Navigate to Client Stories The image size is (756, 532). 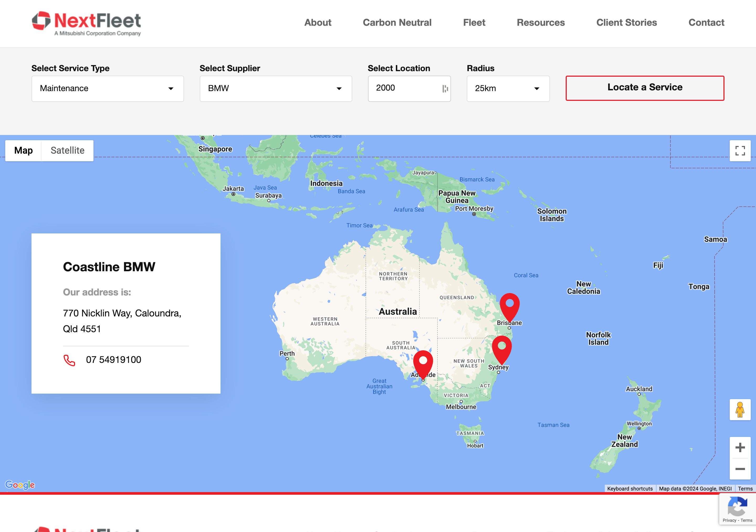(627, 22)
